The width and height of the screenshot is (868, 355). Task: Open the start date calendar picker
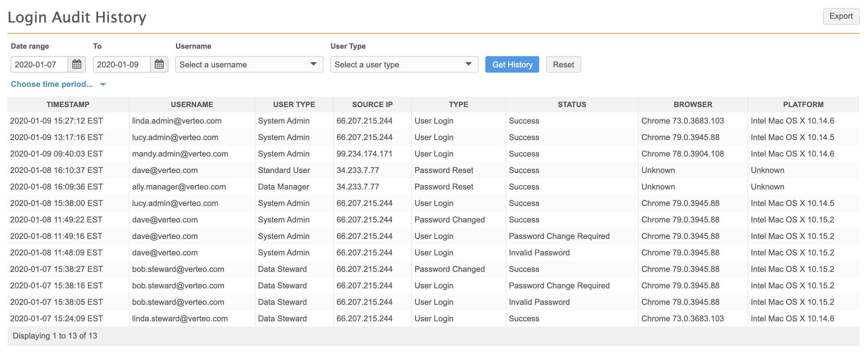[77, 64]
